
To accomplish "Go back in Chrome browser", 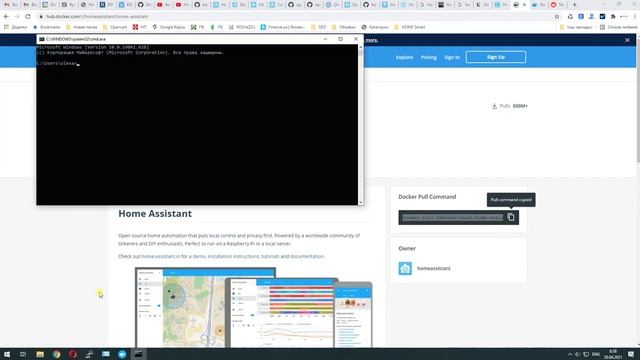I will coord(6,16).
